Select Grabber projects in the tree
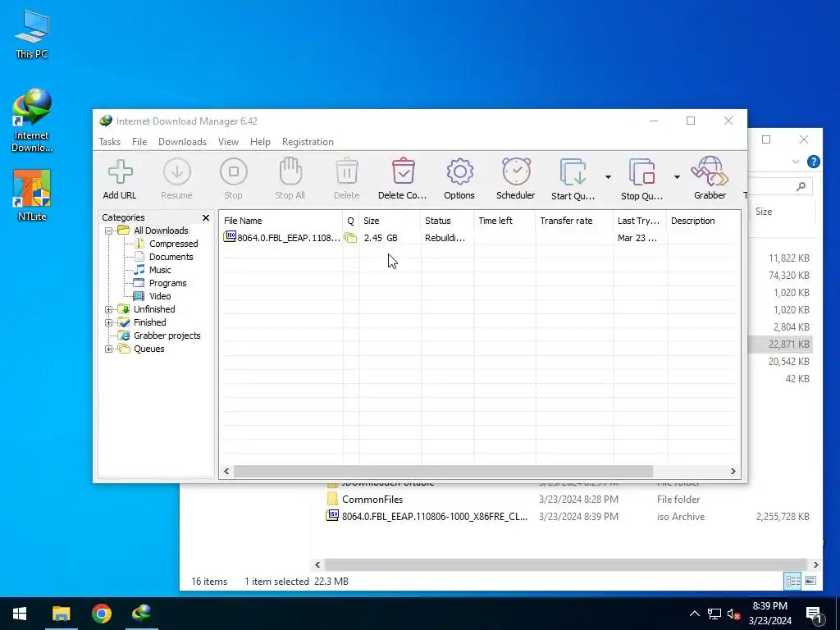The image size is (840, 630). (x=167, y=336)
